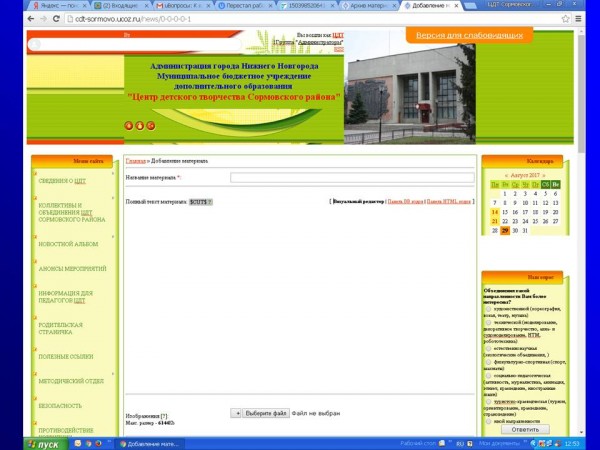The height and width of the screenshot is (450, 600).
Task: Click the building photo in the header
Action: click(410, 88)
